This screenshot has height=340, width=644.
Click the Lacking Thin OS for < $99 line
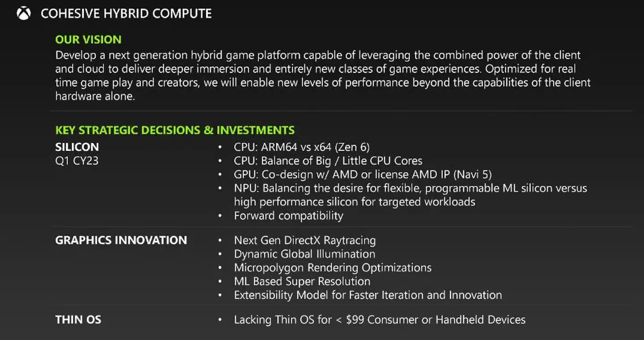(380, 320)
